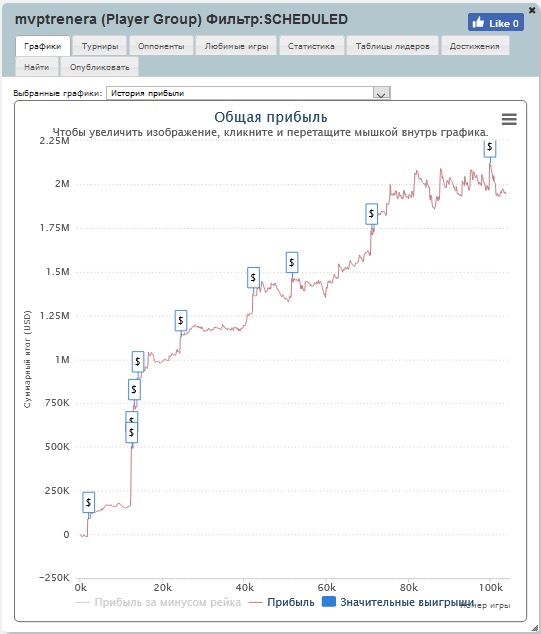Viewport: 541px width, 634px height.
Task: Toggle Значительные выигрыши blue legend swatch
Action: click(329, 602)
